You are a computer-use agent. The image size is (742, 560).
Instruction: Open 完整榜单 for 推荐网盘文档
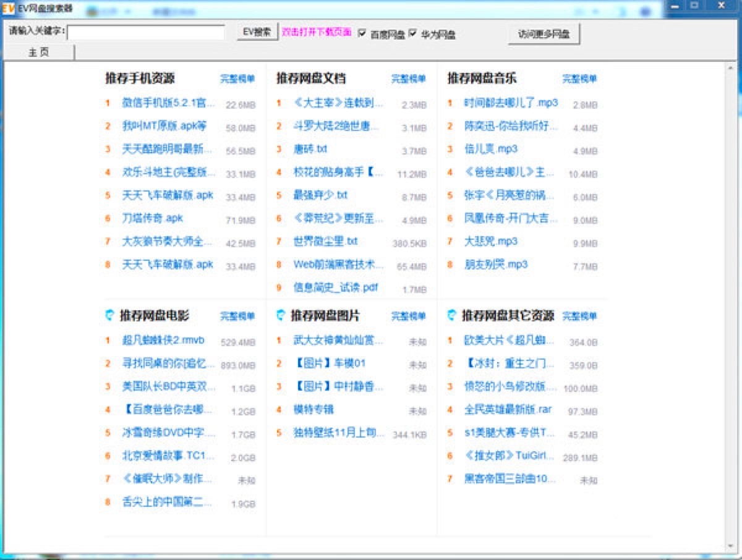pyautogui.click(x=409, y=79)
